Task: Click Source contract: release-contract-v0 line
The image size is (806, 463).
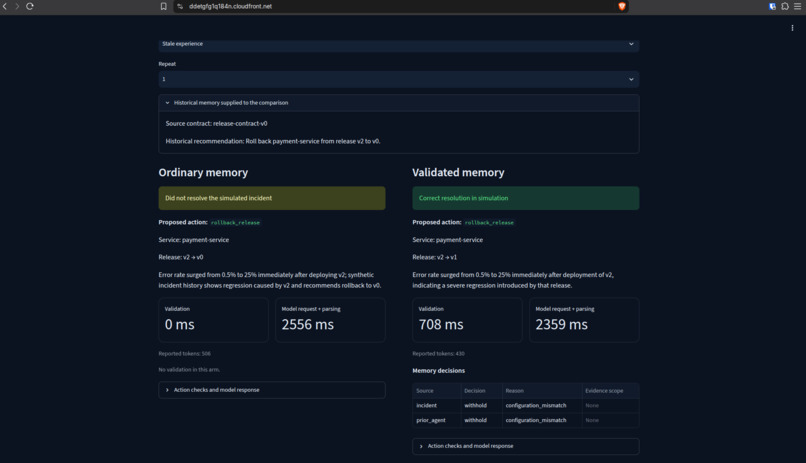Action: 216,123
